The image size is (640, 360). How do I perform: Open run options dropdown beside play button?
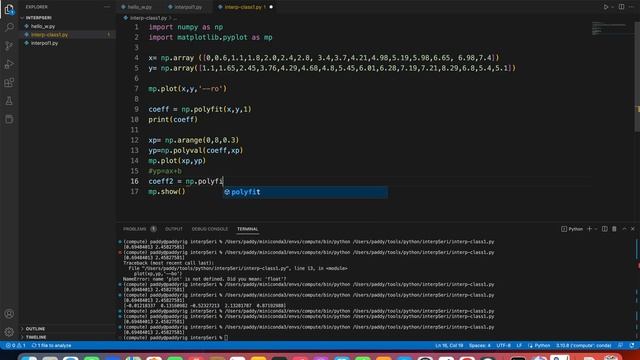612,7
